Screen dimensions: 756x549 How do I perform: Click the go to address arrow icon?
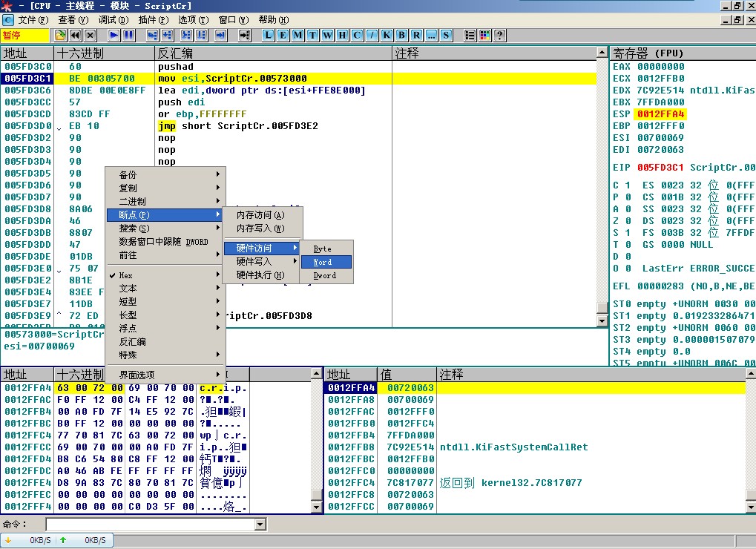[244, 35]
